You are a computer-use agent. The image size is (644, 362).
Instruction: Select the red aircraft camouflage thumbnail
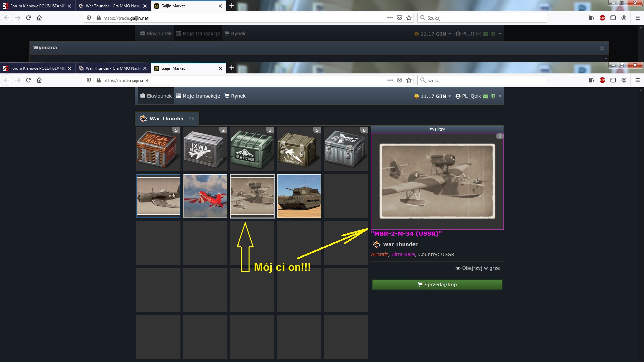click(205, 196)
